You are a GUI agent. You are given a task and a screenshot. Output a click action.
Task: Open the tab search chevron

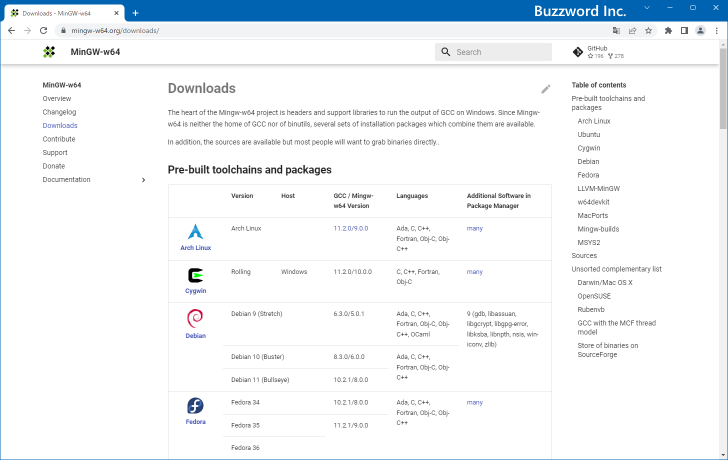click(647, 8)
